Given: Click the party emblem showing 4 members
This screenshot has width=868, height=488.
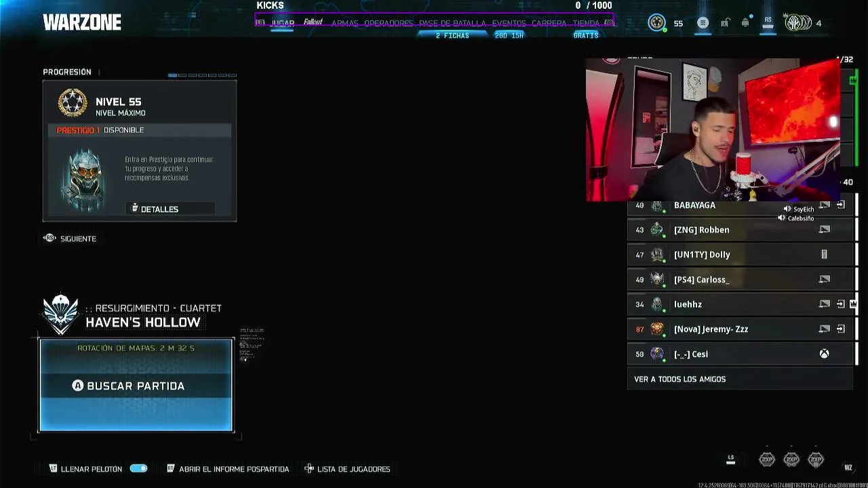Looking at the screenshot, I should tap(798, 23).
